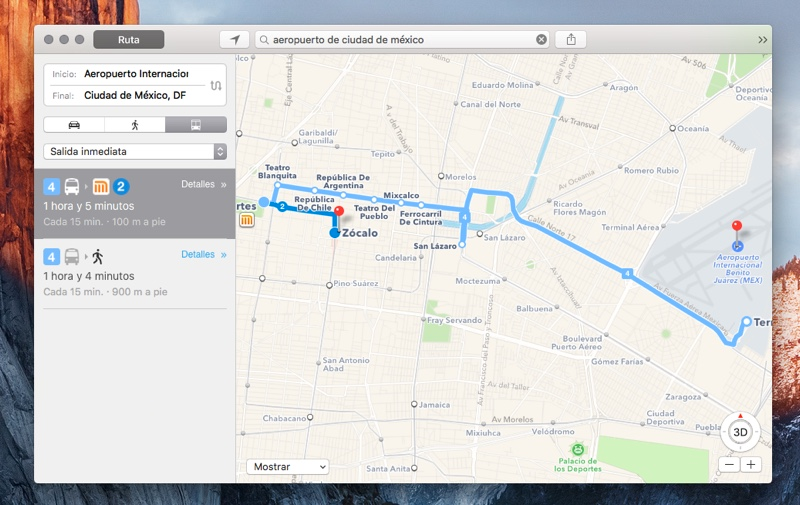Swap the start and end locations icon
The height and width of the screenshot is (505, 800).
click(216, 85)
